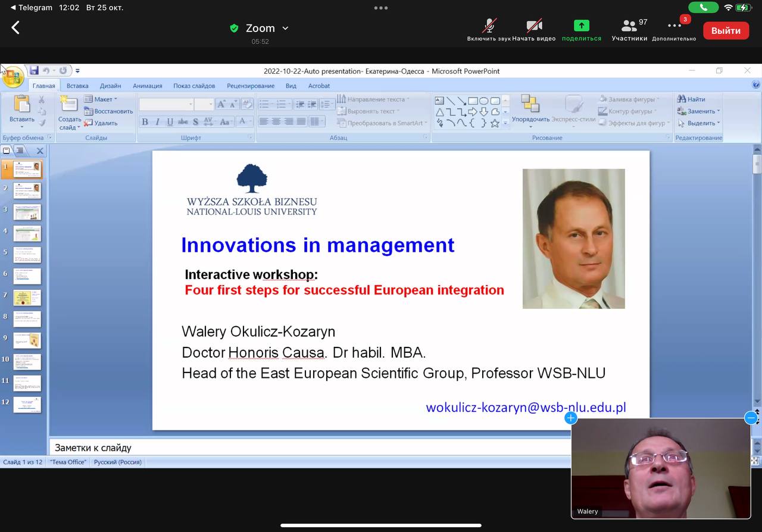Turn on camera with Начать видео
This screenshot has height=532, width=762.
[x=534, y=27]
